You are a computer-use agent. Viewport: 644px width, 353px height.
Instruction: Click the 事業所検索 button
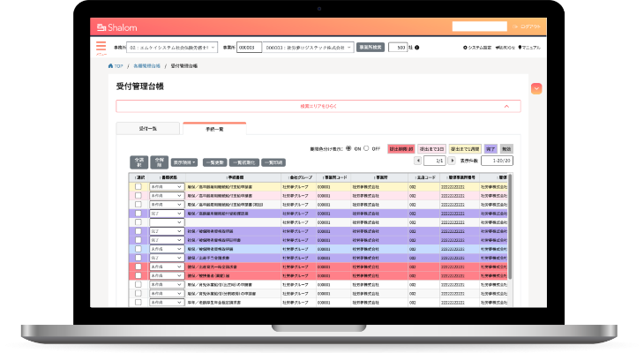[371, 48]
